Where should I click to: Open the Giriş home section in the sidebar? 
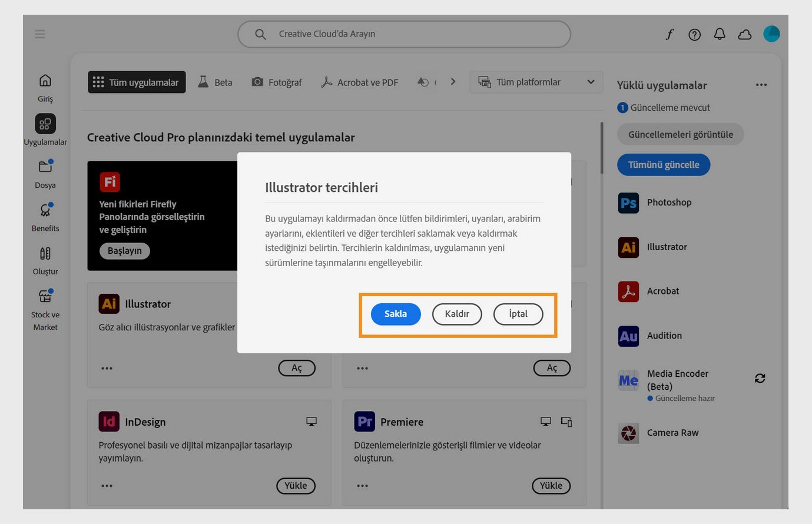click(45, 87)
